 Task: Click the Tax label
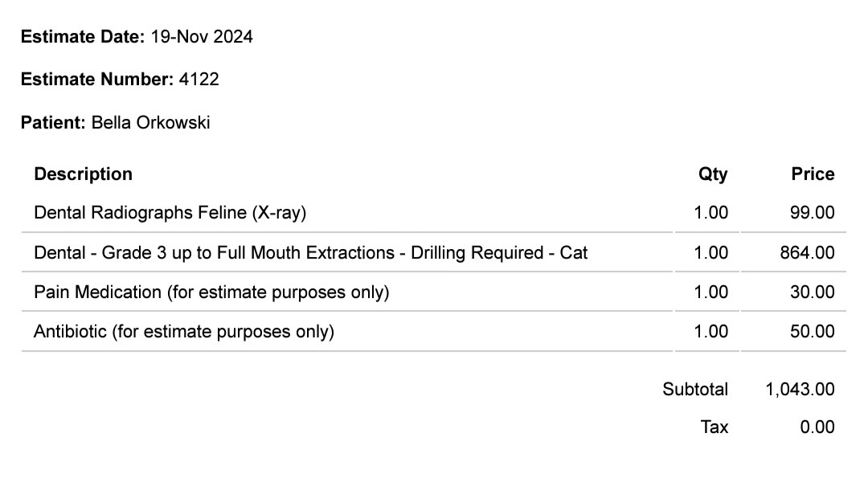point(714,427)
